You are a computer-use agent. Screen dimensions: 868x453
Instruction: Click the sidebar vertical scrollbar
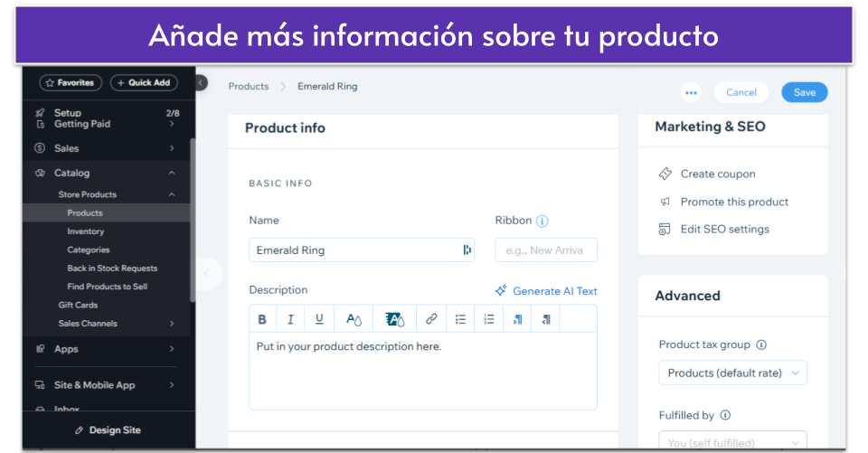(x=193, y=220)
